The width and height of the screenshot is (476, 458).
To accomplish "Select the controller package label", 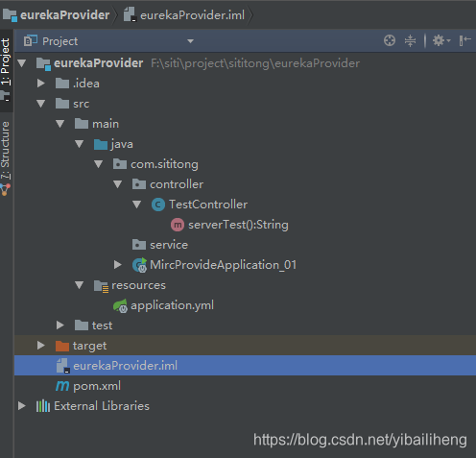I will 177,184.
